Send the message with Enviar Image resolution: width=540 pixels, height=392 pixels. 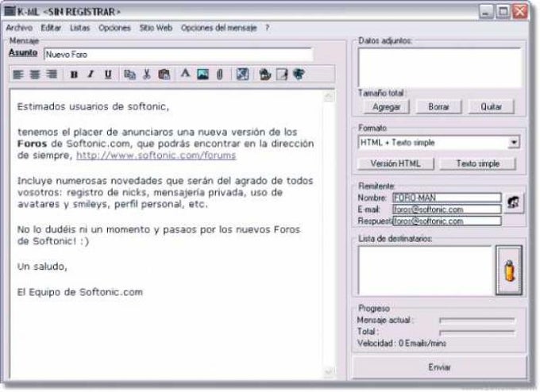[x=439, y=367]
